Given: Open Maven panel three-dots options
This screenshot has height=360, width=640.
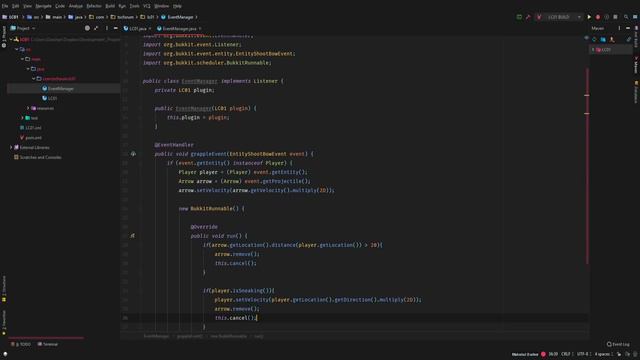Looking at the screenshot, I should [x=619, y=28].
